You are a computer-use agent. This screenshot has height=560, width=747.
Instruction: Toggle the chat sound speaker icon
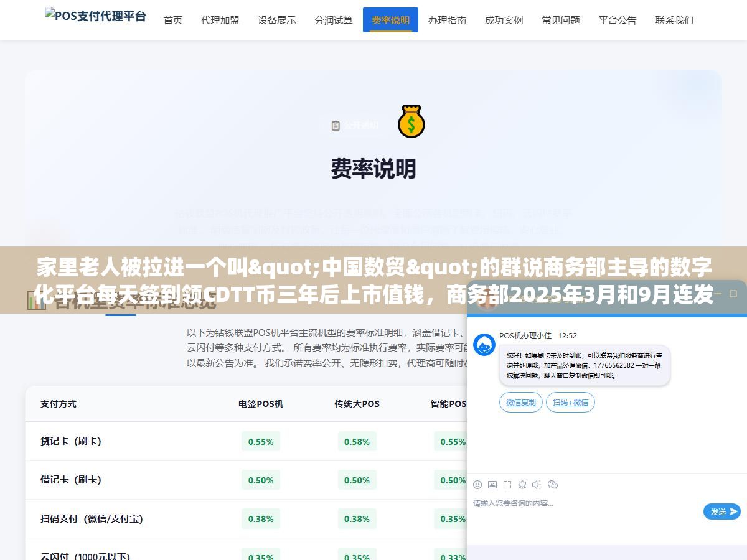pos(537,484)
